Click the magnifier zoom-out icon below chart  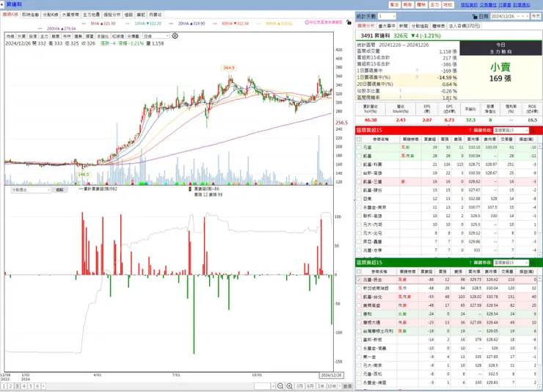[280, 386]
